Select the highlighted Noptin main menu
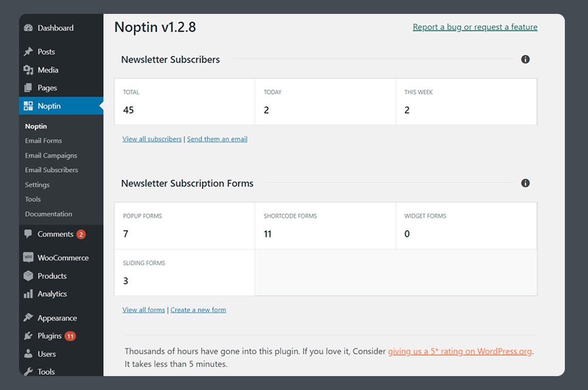 (x=61, y=106)
